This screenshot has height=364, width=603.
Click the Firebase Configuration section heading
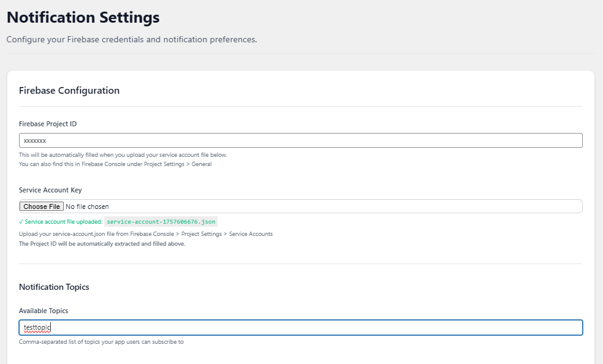69,90
